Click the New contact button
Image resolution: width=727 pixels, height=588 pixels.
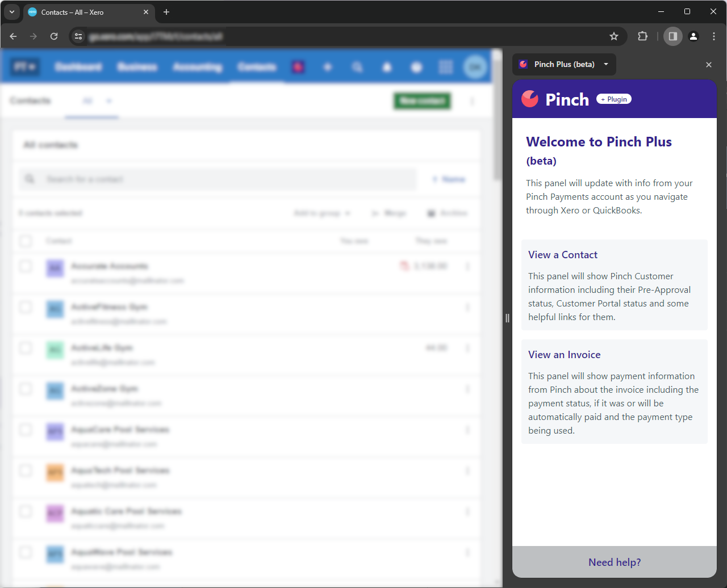422,100
